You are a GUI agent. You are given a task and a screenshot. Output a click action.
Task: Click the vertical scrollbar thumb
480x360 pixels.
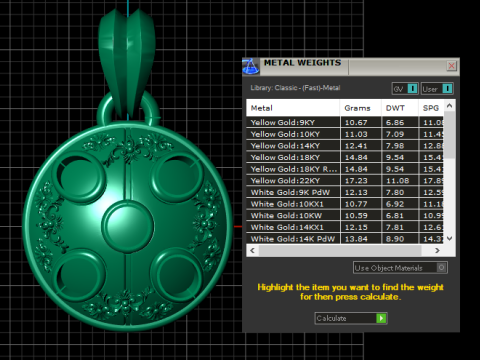[449, 135]
